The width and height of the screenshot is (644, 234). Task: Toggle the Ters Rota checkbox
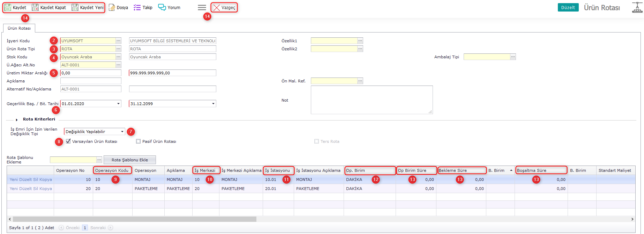[316, 141]
